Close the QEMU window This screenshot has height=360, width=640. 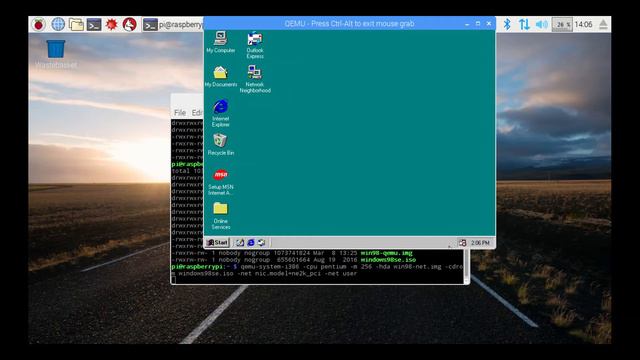pyautogui.click(x=489, y=24)
